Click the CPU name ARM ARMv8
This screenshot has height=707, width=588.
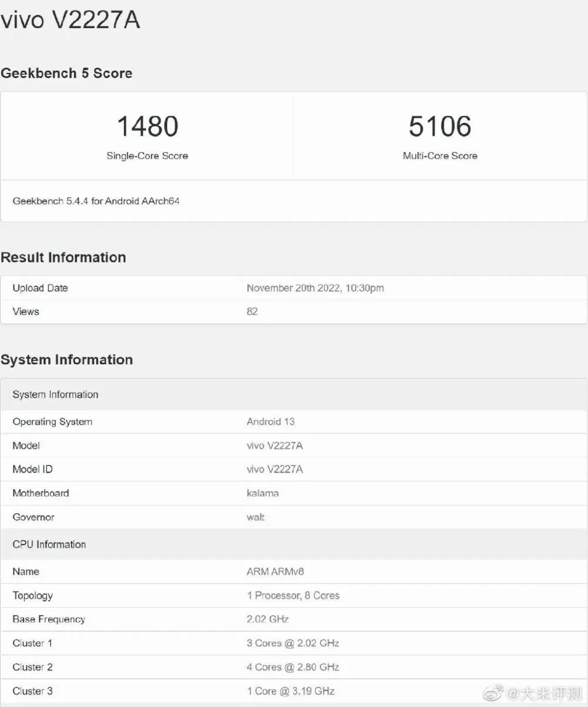coord(275,572)
